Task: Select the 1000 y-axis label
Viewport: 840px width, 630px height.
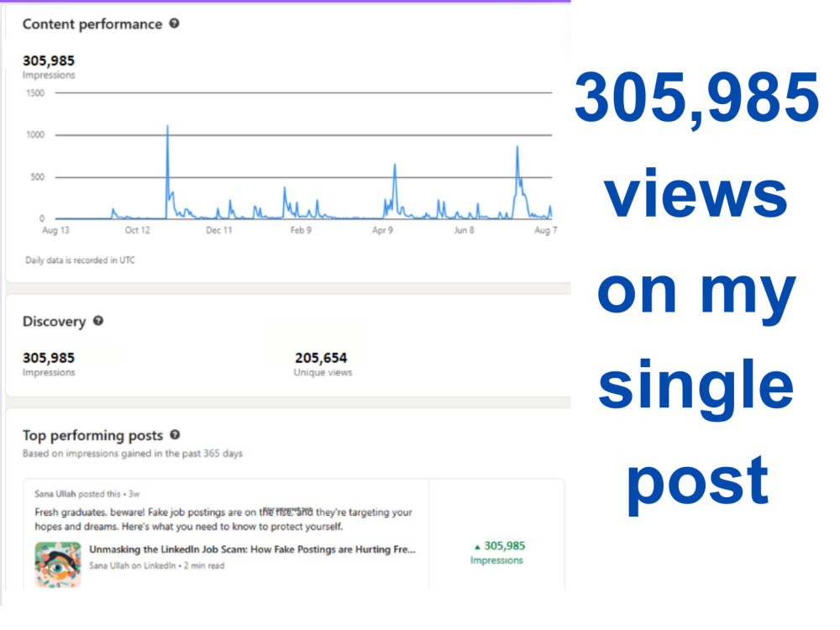Action: click(35, 135)
